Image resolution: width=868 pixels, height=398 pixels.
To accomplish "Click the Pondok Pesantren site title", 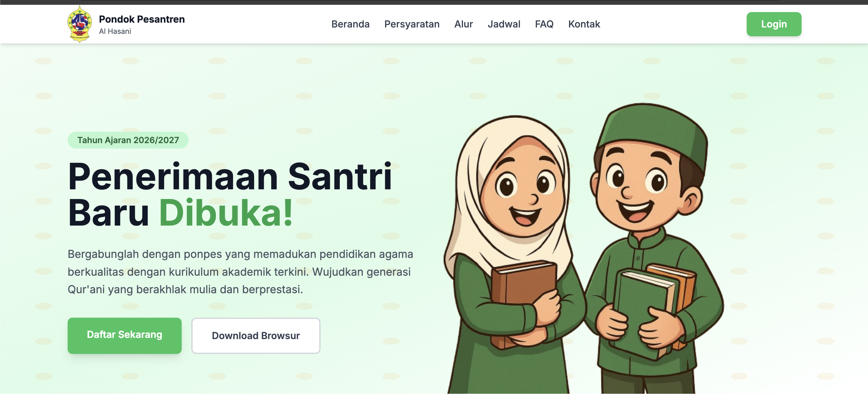I will (142, 19).
